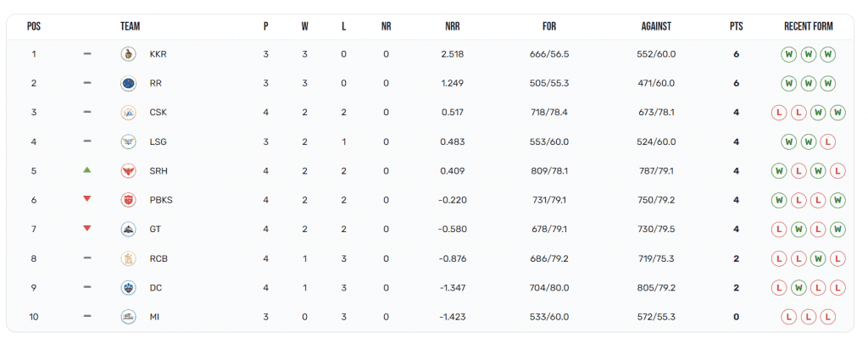Click the LSG team logo icon
This screenshot has width=868, height=349.
pos(128,141)
